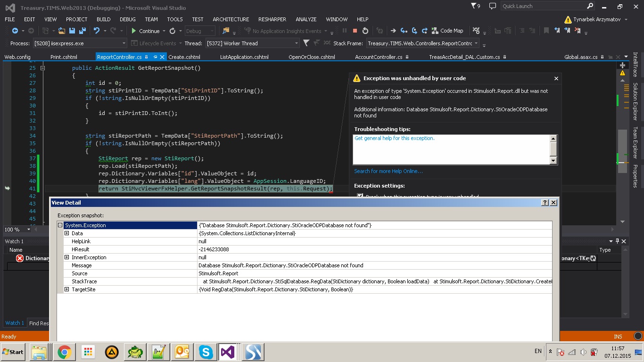Open the editor zoom level 100 % dropdown
The width and height of the screenshot is (644, 362).
28,230
